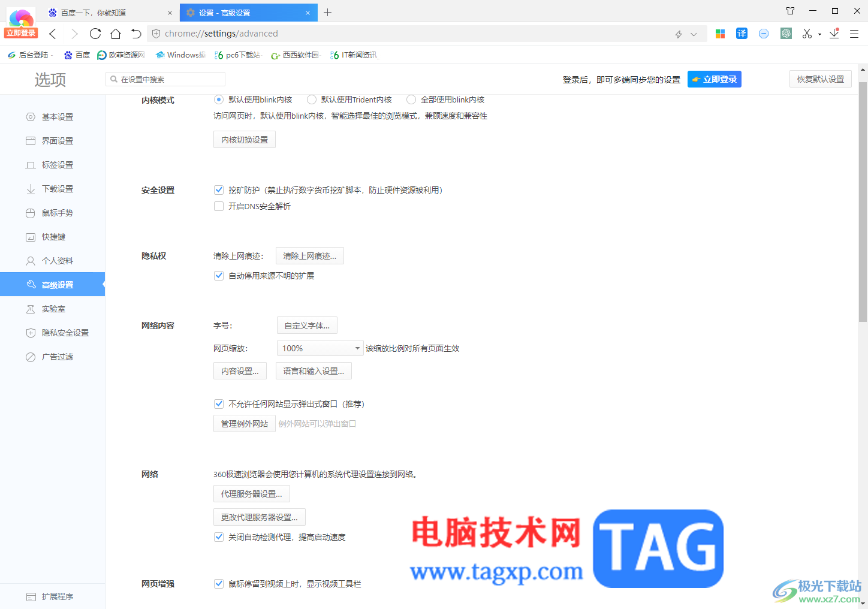Screen dimensions: 868x609
Task: Click 清除上网痕迹... button
Action: click(x=310, y=256)
